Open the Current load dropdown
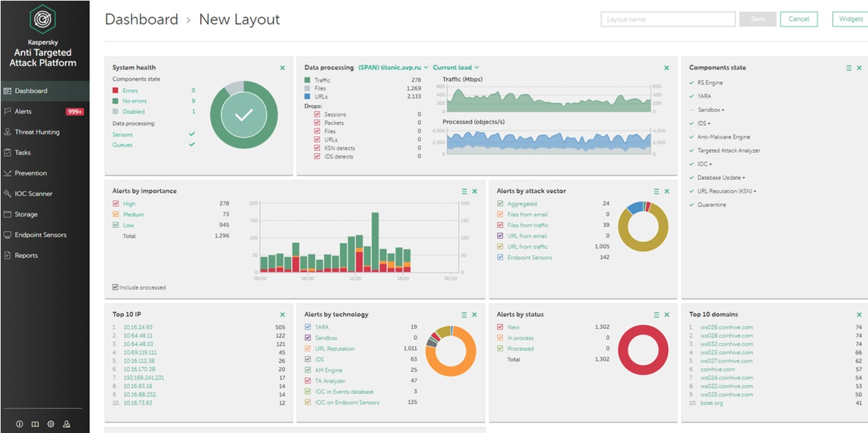 point(455,68)
